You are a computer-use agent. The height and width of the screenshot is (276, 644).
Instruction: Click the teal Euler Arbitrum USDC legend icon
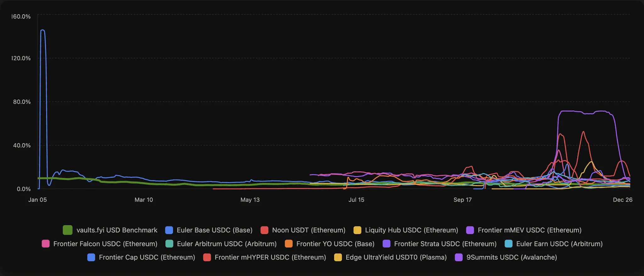[x=169, y=244]
